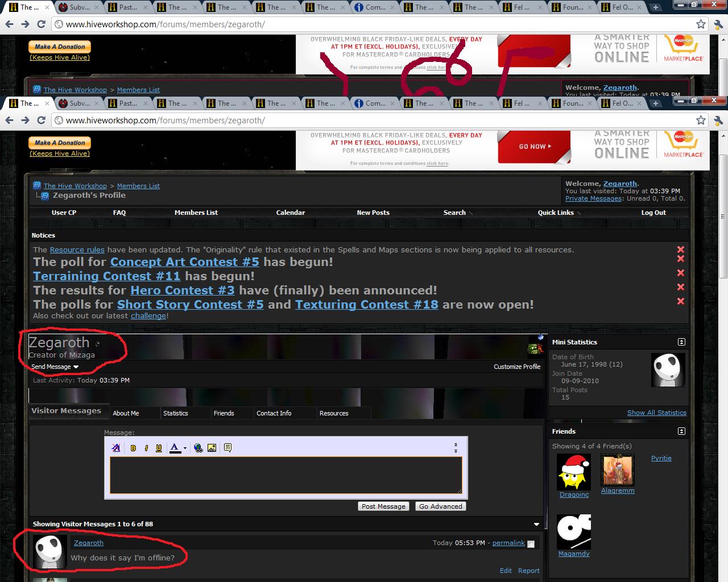Image resolution: width=728 pixels, height=582 pixels.
Task: Open the Customize Profile link
Action: point(517,367)
